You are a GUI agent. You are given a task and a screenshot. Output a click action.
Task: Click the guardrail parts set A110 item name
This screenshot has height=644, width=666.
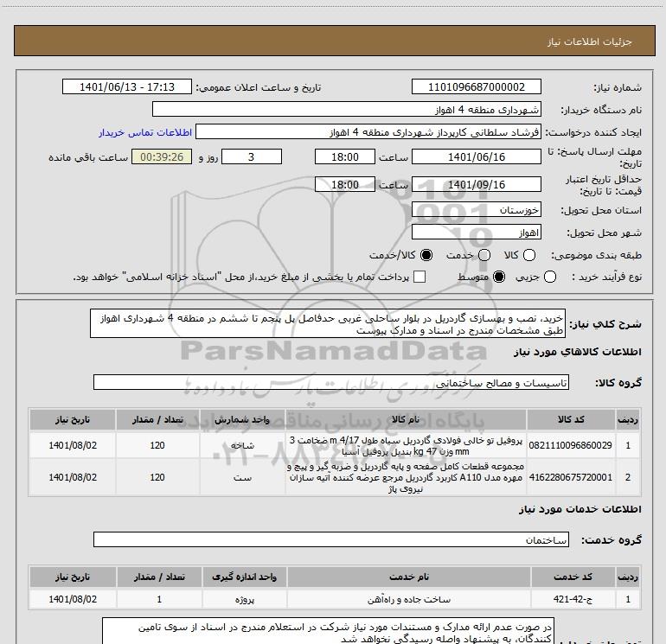pos(406,477)
